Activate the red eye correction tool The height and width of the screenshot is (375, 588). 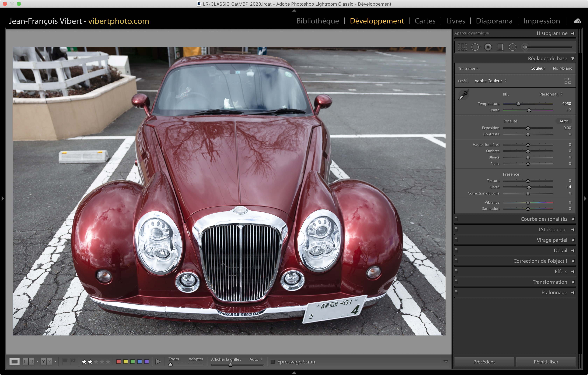[488, 47]
